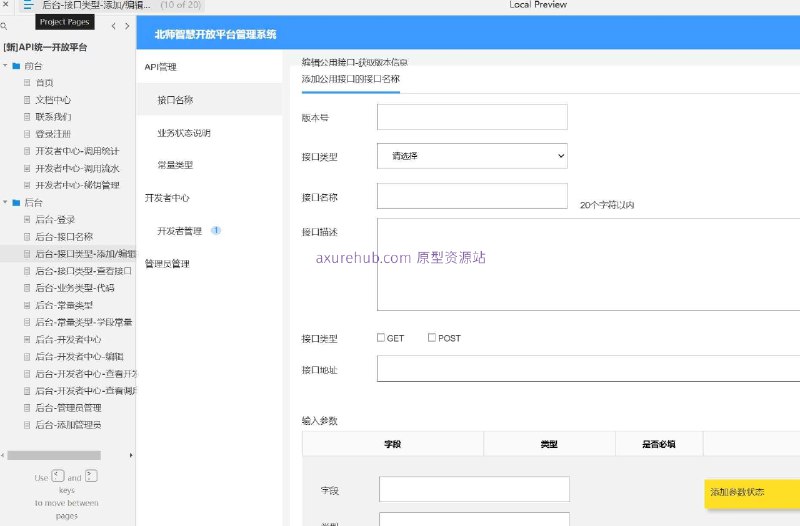Image resolution: width=800 pixels, height=526 pixels.
Task: Open the 后台-添加管理员 page
Action: (x=68, y=425)
